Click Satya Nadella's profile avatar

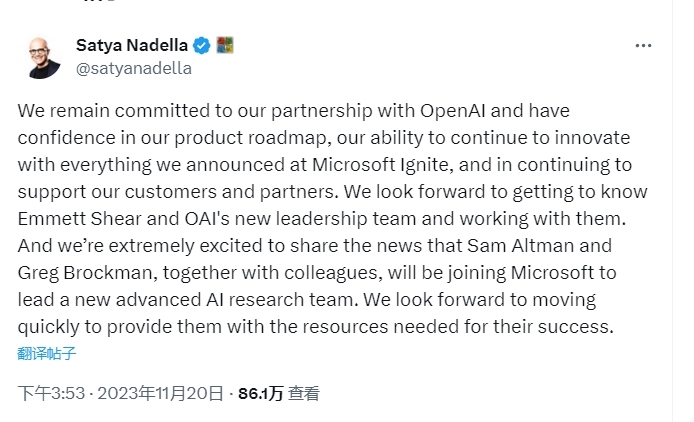point(40,56)
